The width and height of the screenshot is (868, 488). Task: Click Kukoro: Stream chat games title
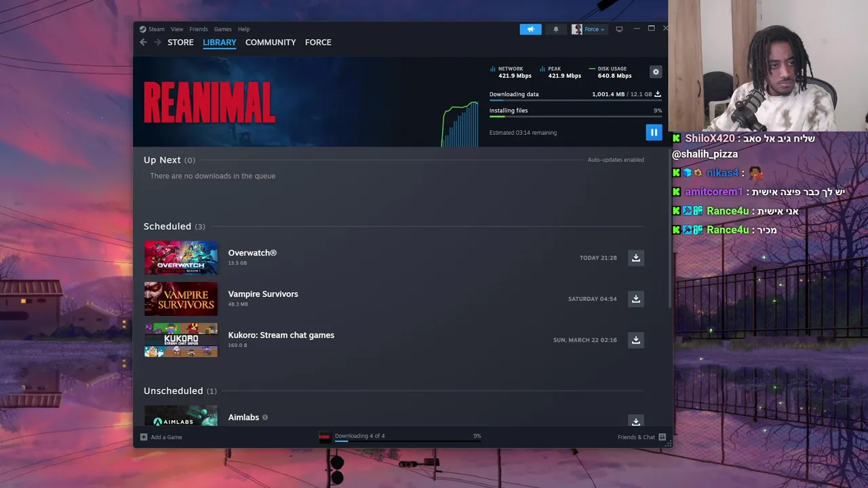coord(281,335)
